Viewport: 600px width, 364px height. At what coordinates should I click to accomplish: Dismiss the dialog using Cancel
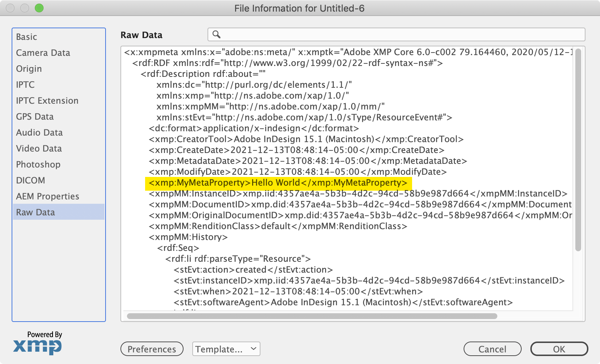pyautogui.click(x=492, y=349)
